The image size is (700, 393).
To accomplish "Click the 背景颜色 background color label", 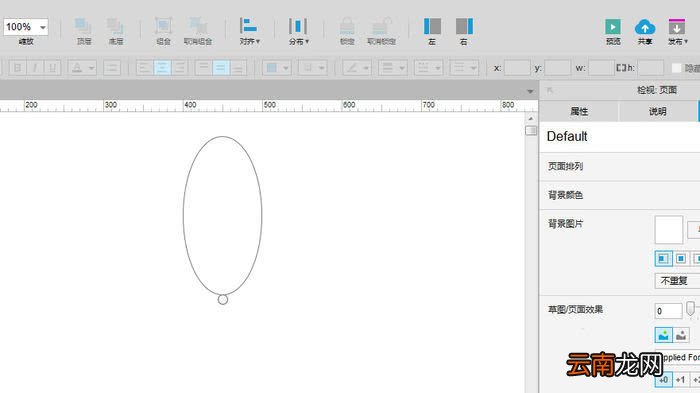I will 565,195.
